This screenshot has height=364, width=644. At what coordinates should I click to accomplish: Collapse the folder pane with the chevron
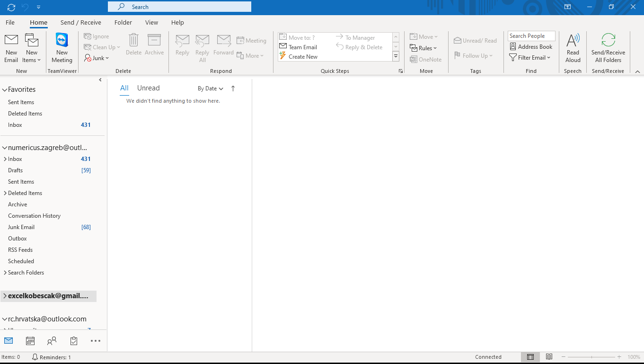(x=100, y=80)
